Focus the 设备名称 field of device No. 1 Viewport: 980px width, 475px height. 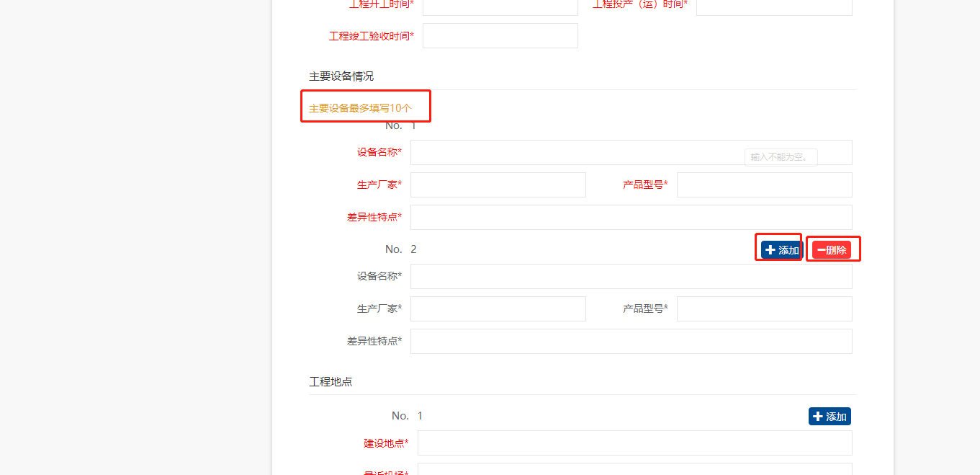pyautogui.click(x=631, y=152)
